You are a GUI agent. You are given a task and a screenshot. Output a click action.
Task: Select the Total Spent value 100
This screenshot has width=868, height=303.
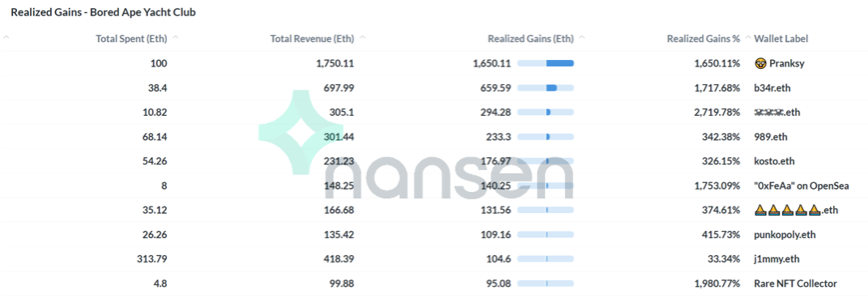click(x=159, y=63)
